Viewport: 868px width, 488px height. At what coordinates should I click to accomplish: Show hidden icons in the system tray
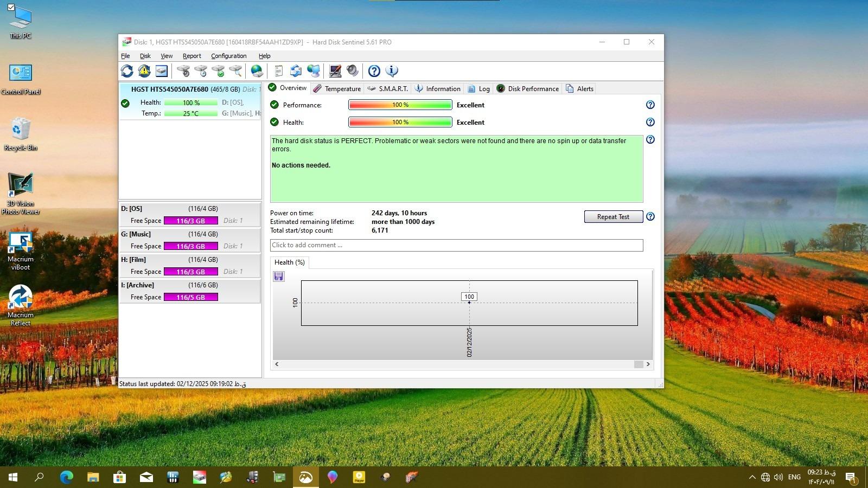(x=752, y=477)
